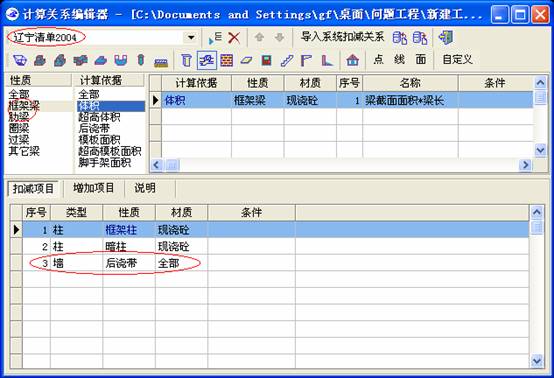Click the row selector arrow of deduction row 1

click(x=16, y=230)
